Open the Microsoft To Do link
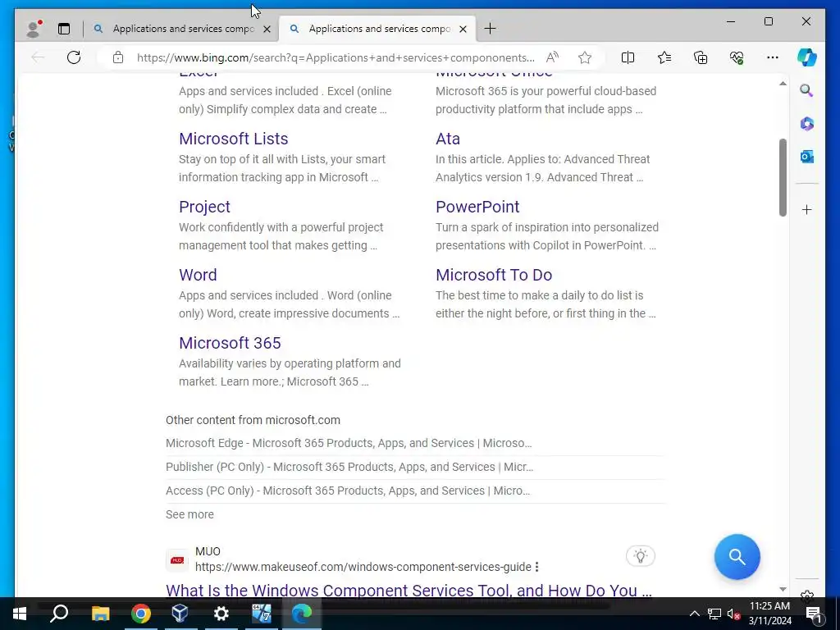This screenshot has height=630, width=840. [494, 275]
